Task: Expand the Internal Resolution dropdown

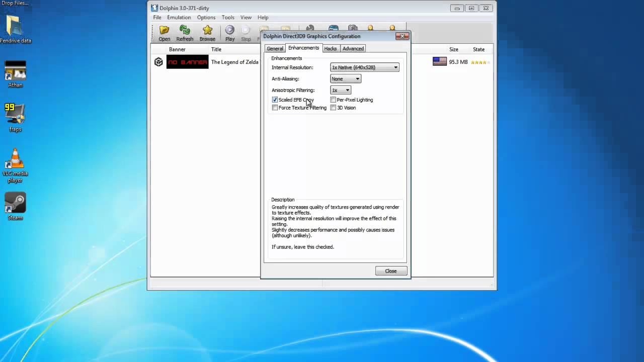Action: [x=365, y=67]
